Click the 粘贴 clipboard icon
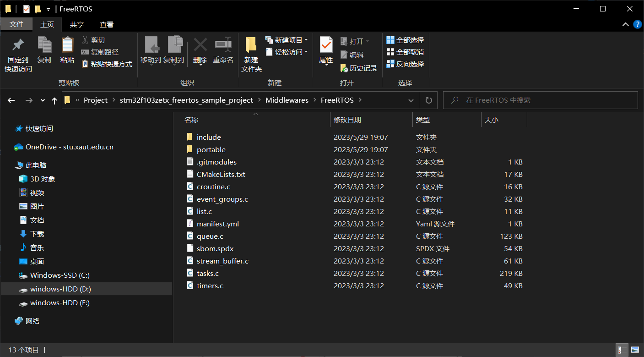 point(67,45)
